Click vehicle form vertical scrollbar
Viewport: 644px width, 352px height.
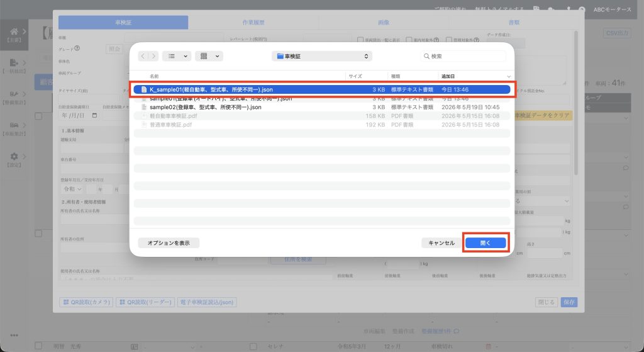coord(576,103)
